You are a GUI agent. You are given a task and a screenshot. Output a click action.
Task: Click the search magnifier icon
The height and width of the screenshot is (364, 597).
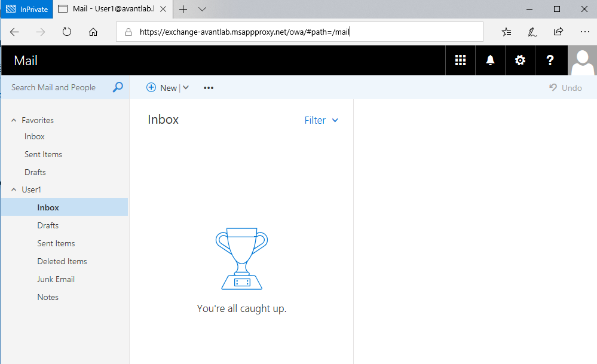click(118, 87)
